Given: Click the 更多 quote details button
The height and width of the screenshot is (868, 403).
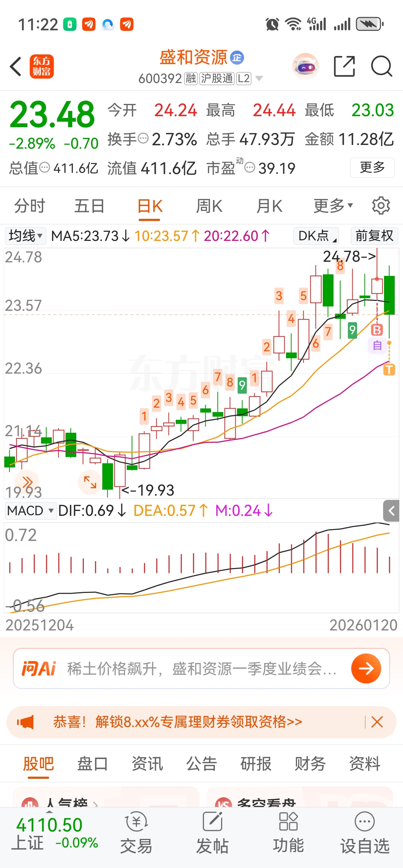Looking at the screenshot, I should point(372,167).
